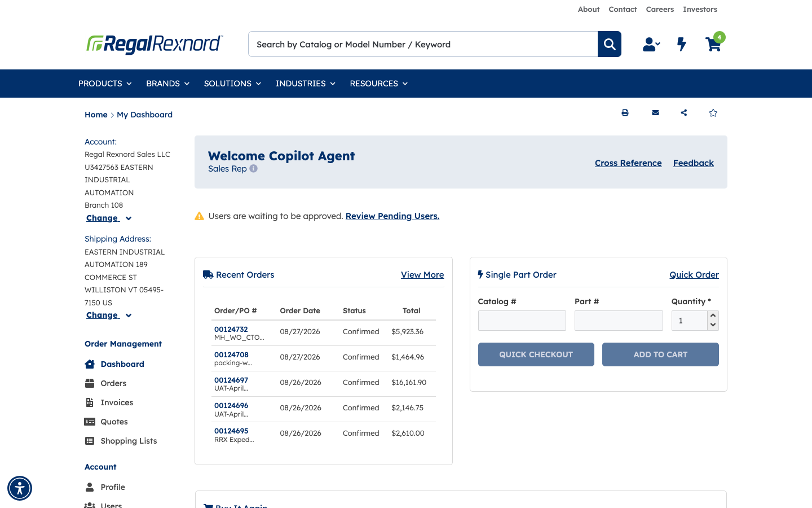
Task: Click the Dashboard home icon
Action: click(90, 364)
